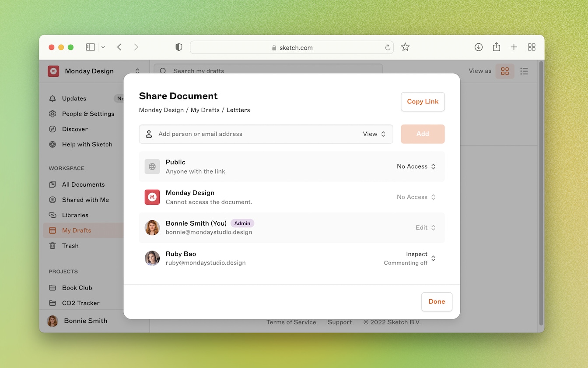Dismiss the dialog with Done
This screenshot has height=368, width=588.
(436, 301)
